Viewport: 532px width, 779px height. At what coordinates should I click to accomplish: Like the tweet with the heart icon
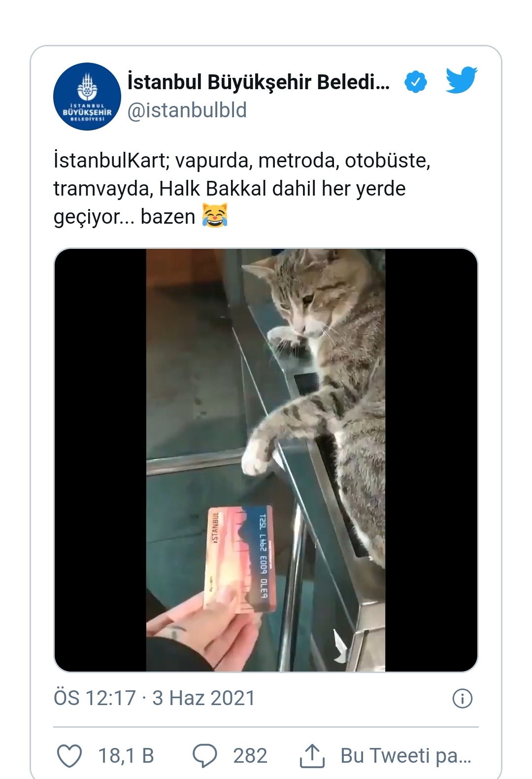point(69,755)
